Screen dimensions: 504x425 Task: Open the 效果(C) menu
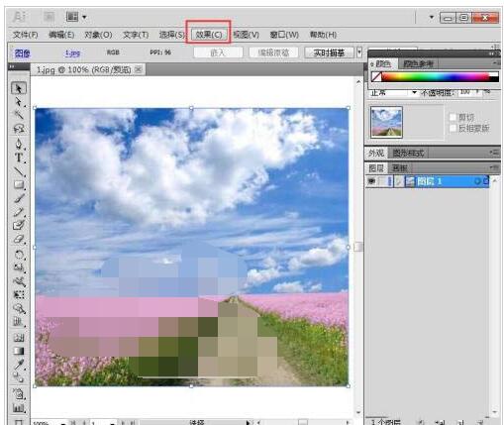pos(208,35)
